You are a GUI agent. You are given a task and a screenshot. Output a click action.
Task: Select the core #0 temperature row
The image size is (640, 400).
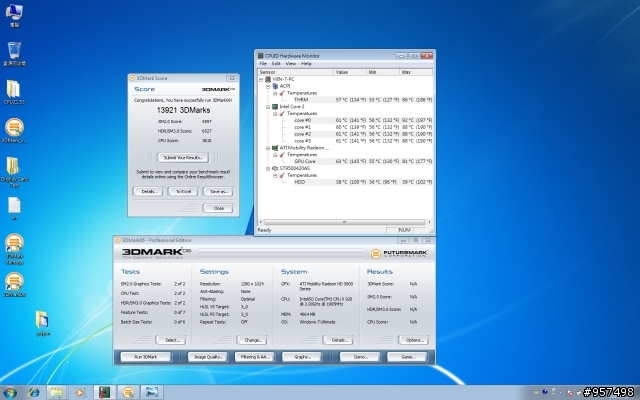point(362,120)
